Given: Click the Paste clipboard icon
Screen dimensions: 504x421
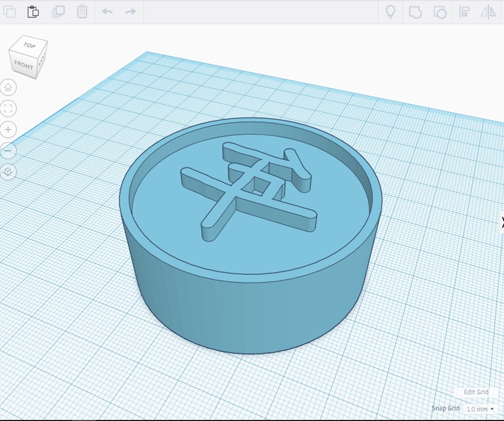Looking at the screenshot, I should click(x=33, y=12).
